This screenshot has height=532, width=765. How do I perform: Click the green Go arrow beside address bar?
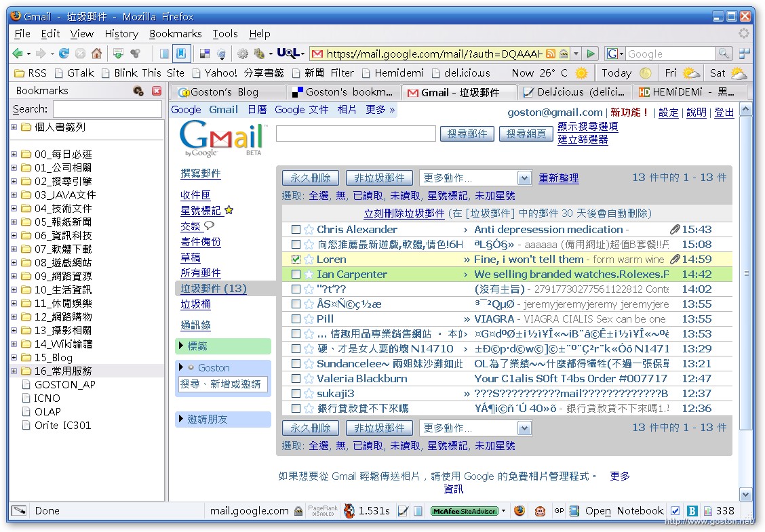coord(591,54)
